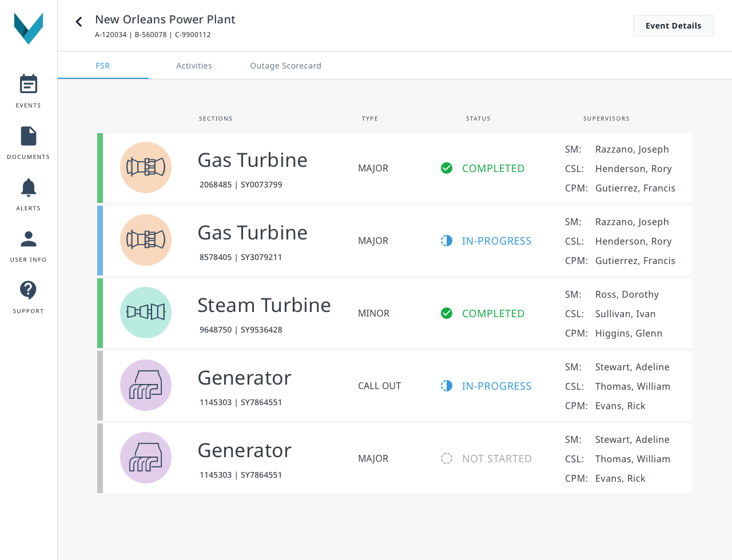
Task: Switch to the Outage Scorecard tab
Action: click(285, 66)
